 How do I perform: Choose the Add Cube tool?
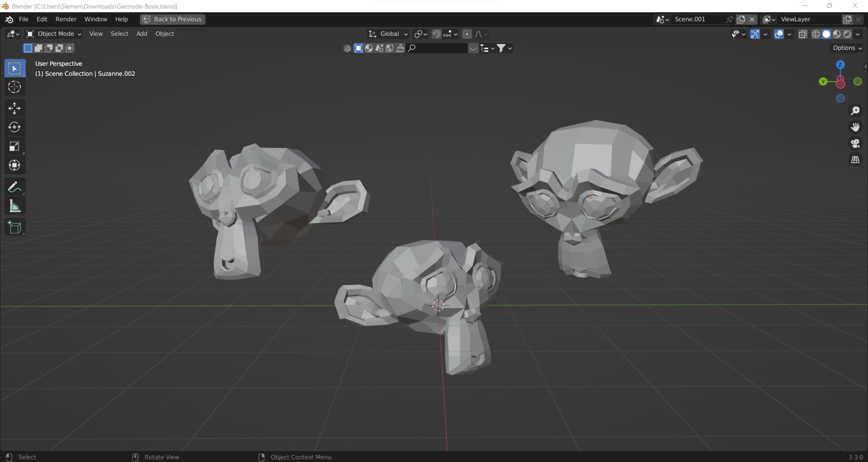click(x=15, y=227)
